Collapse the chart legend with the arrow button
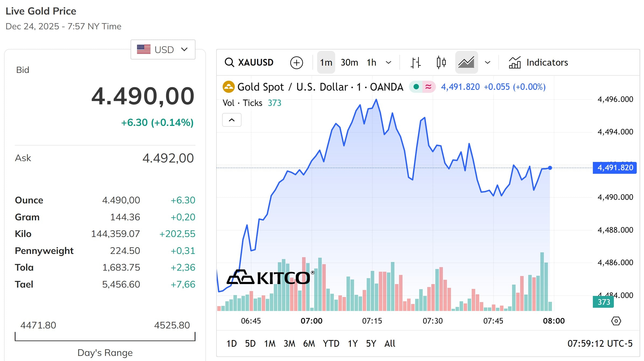 point(232,120)
